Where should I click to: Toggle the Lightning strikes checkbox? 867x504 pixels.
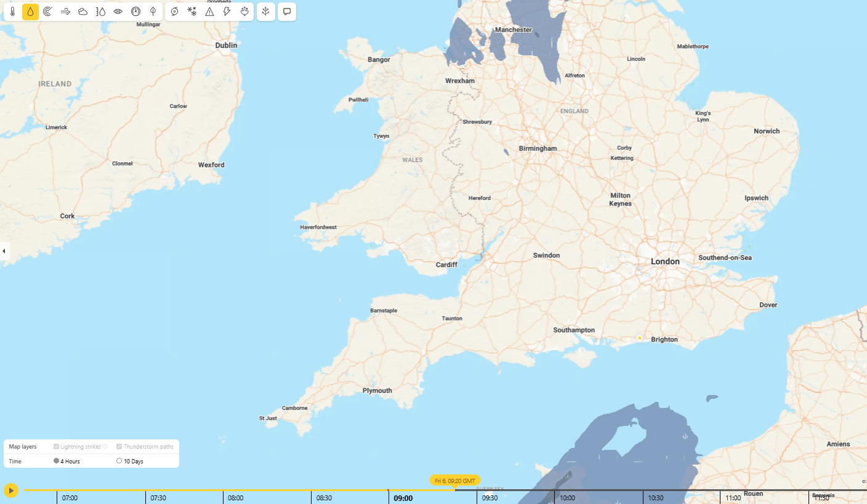(57, 447)
